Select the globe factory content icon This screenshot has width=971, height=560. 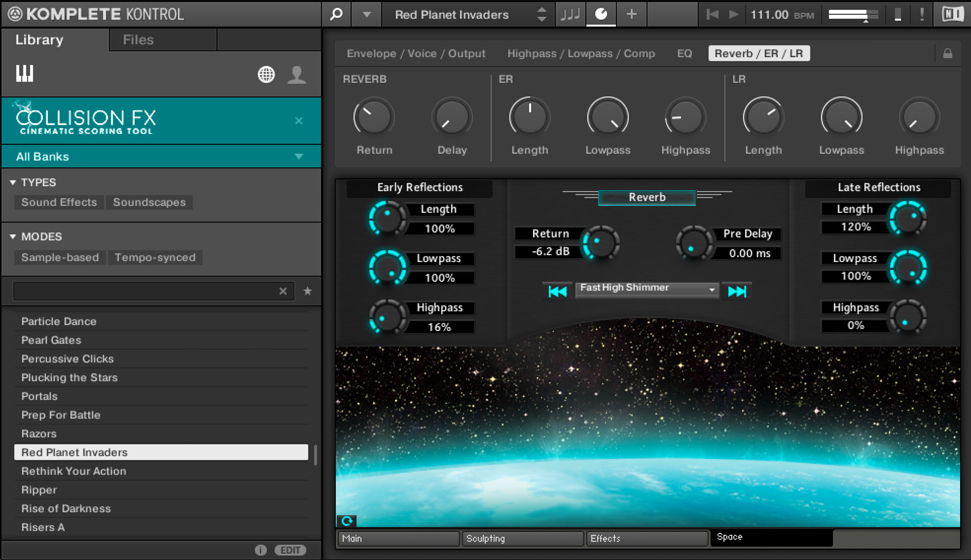(266, 74)
